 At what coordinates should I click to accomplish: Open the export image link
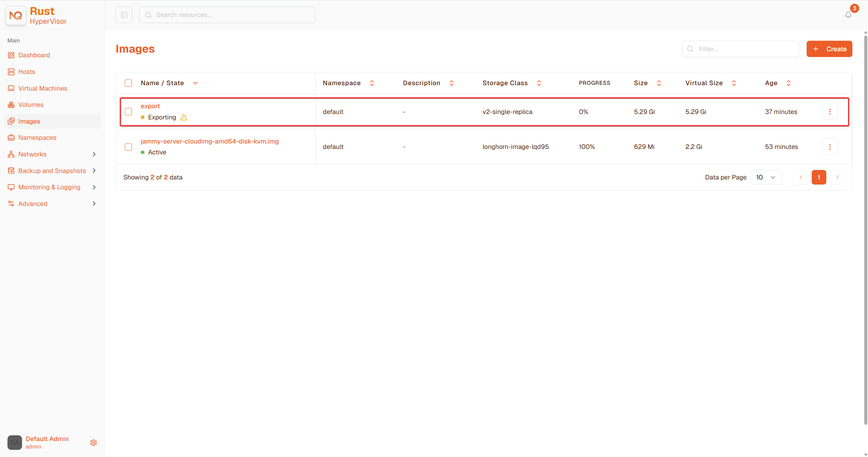coord(150,106)
